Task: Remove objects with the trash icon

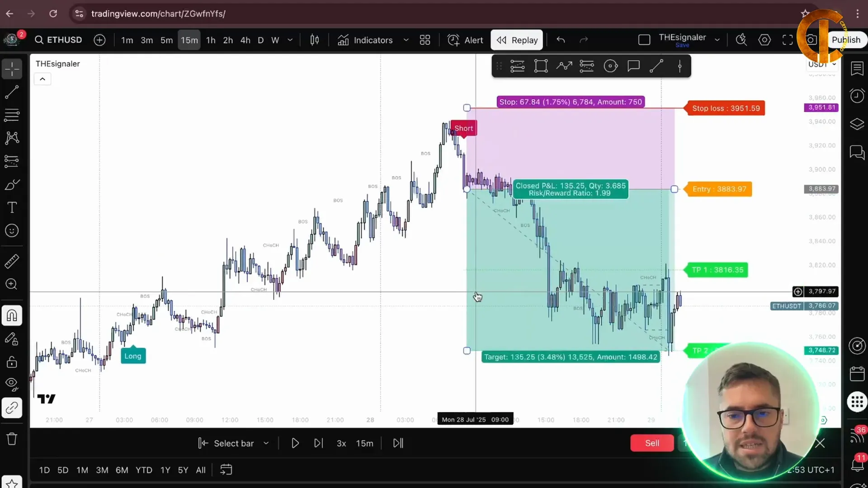Action: tap(12, 439)
